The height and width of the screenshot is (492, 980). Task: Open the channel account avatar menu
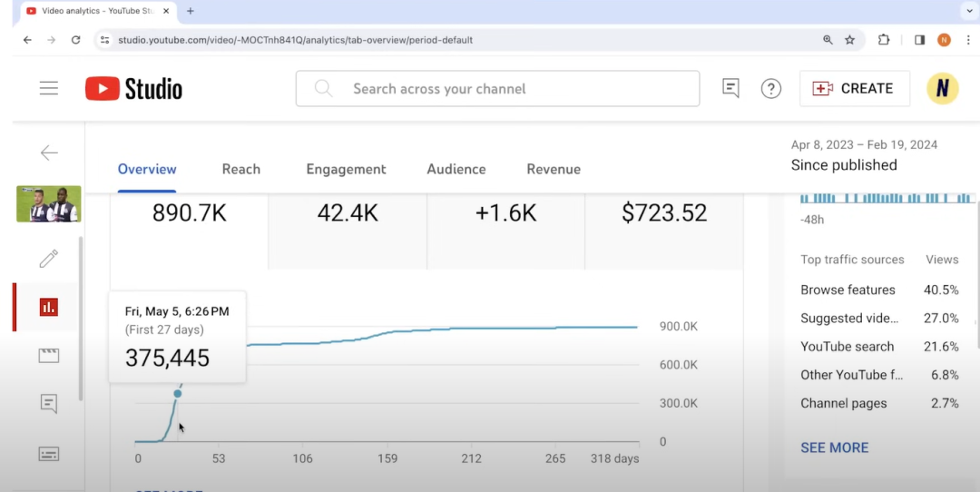click(942, 89)
